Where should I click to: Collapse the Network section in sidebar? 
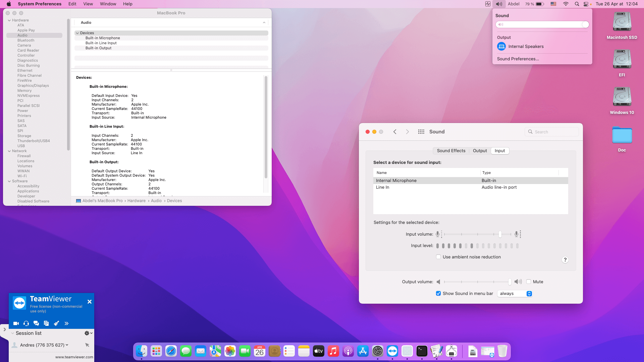pos(9,151)
